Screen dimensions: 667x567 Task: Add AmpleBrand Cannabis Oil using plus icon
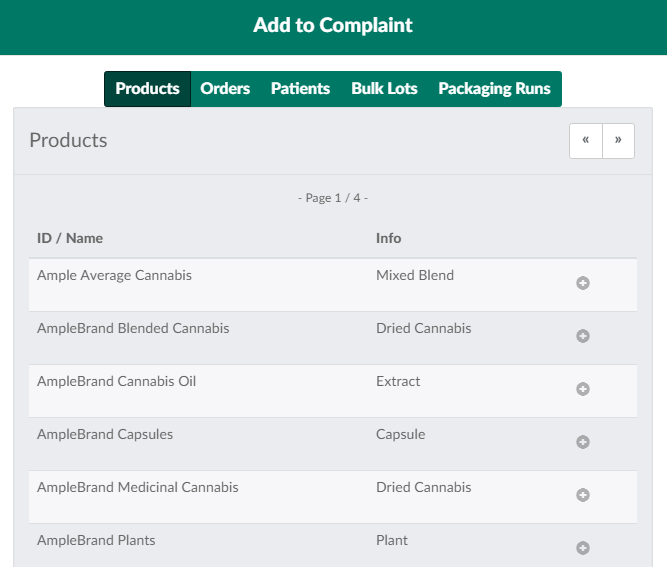[x=583, y=389]
